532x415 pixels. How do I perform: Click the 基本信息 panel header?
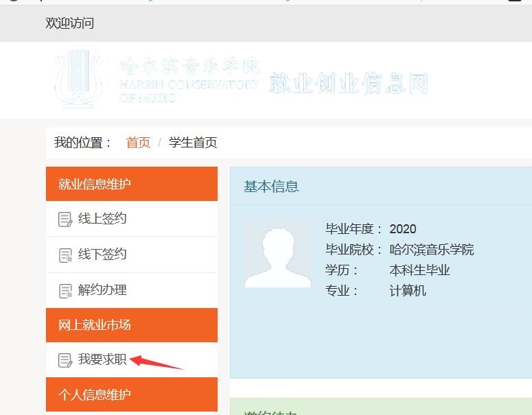tap(271, 187)
